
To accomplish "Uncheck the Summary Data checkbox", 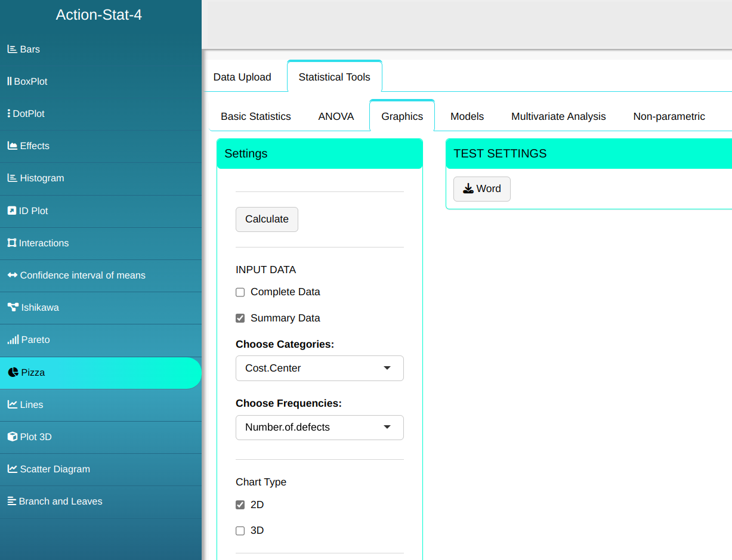I will pyautogui.click(x=240, y=318).
